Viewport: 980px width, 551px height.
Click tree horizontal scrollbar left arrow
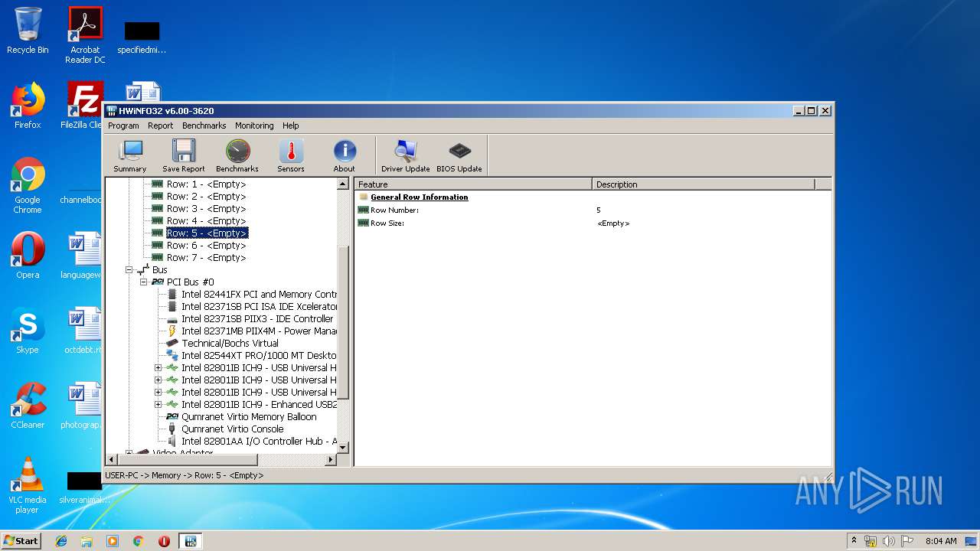112,460
